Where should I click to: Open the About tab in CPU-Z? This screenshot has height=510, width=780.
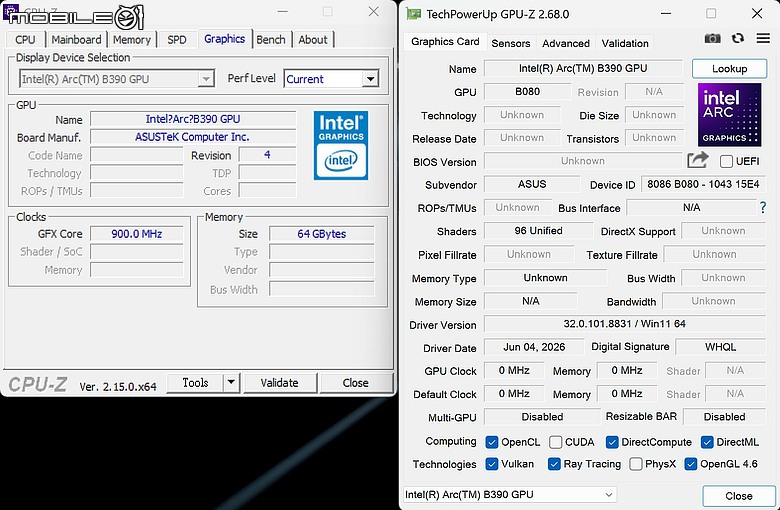coord(313,39)
